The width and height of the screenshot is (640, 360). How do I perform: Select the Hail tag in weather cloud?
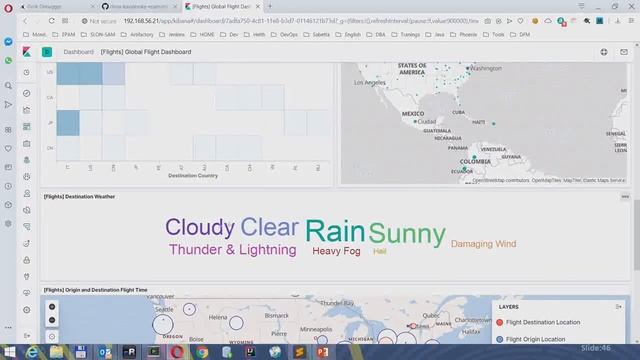point(380,251)
